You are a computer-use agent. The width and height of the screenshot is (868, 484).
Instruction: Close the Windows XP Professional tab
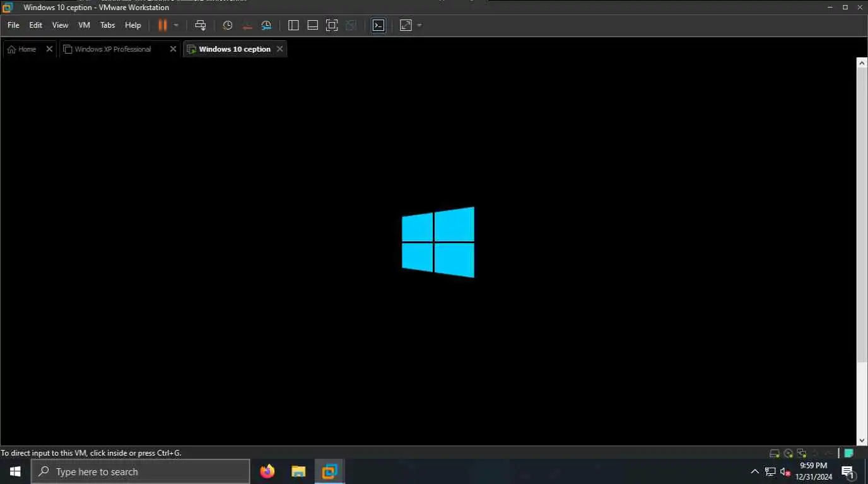tap(173, 49)
